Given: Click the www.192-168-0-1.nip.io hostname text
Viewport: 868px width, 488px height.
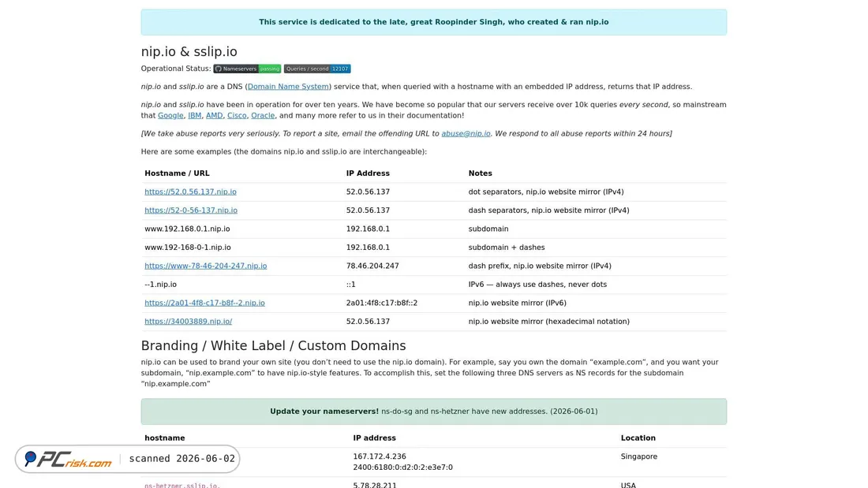Looking at the screenshot, I should [188, 248].
